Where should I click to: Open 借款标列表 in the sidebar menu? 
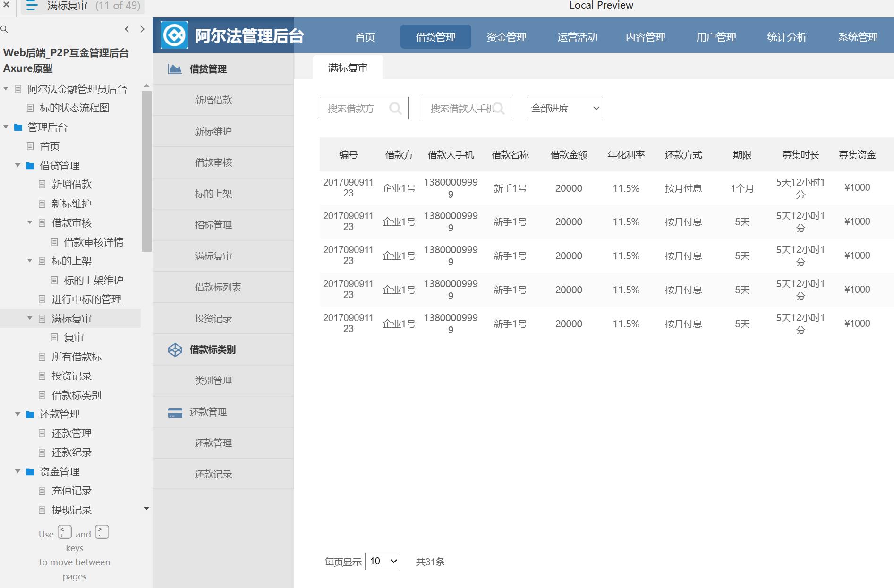223,287
